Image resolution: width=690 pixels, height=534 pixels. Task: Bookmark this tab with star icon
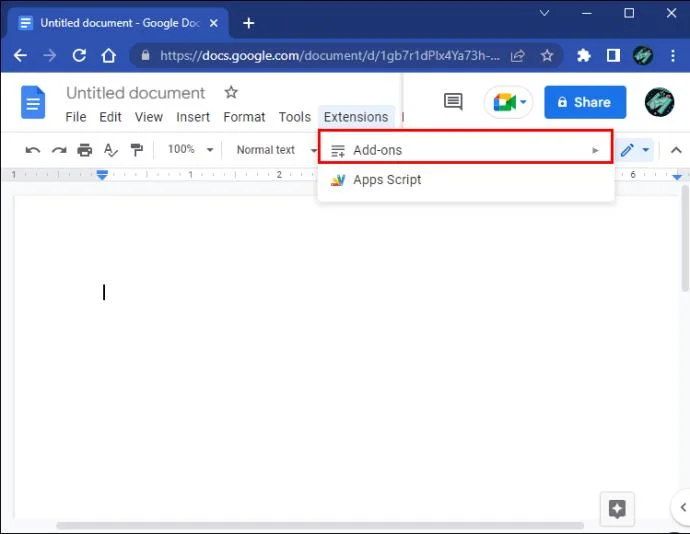click(547, 55)
